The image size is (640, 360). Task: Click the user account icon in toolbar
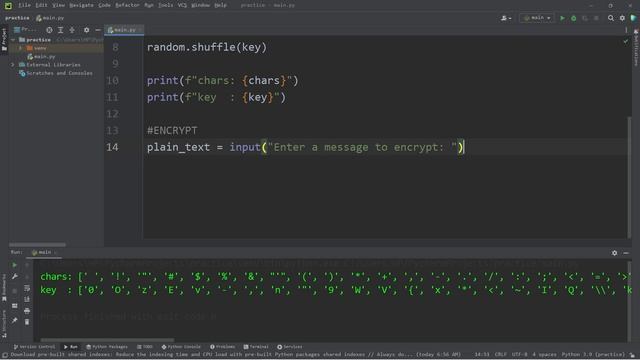point(506,18)
